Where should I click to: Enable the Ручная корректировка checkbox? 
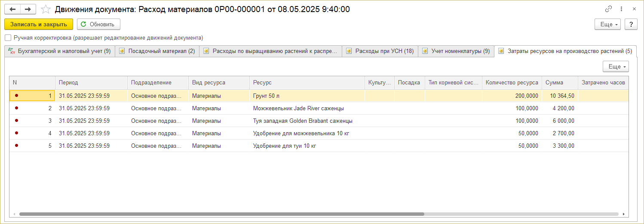pos(8,37)
